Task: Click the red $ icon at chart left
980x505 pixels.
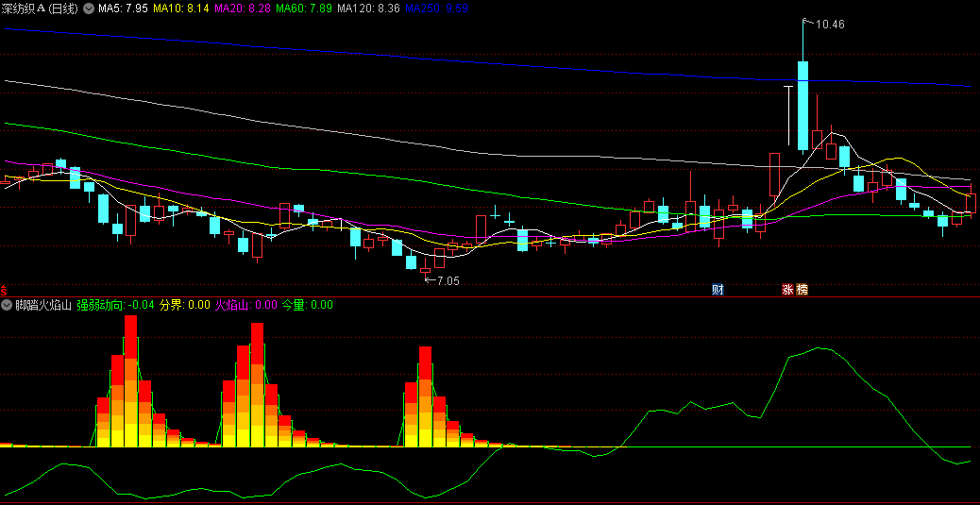Action: pos(4,290)
